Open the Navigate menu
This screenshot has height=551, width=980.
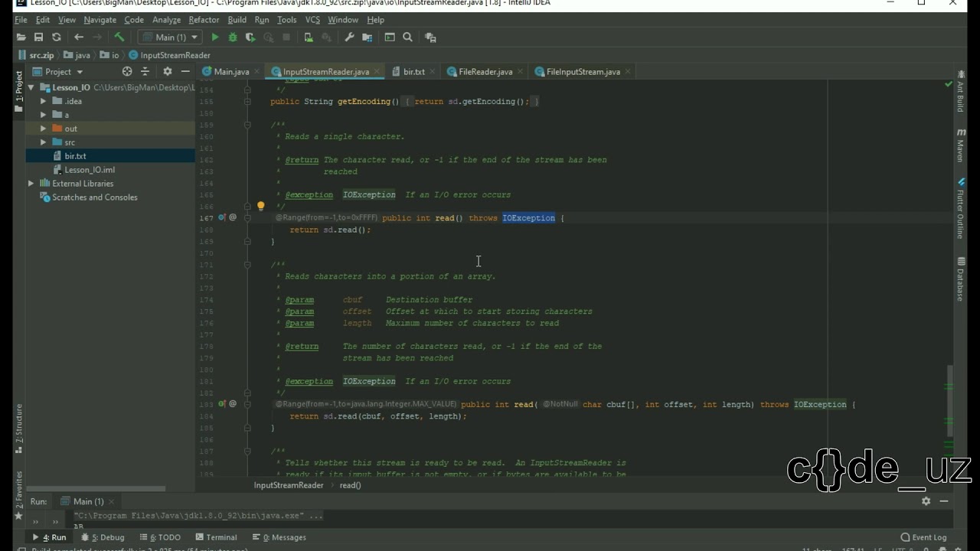(100, 20)
